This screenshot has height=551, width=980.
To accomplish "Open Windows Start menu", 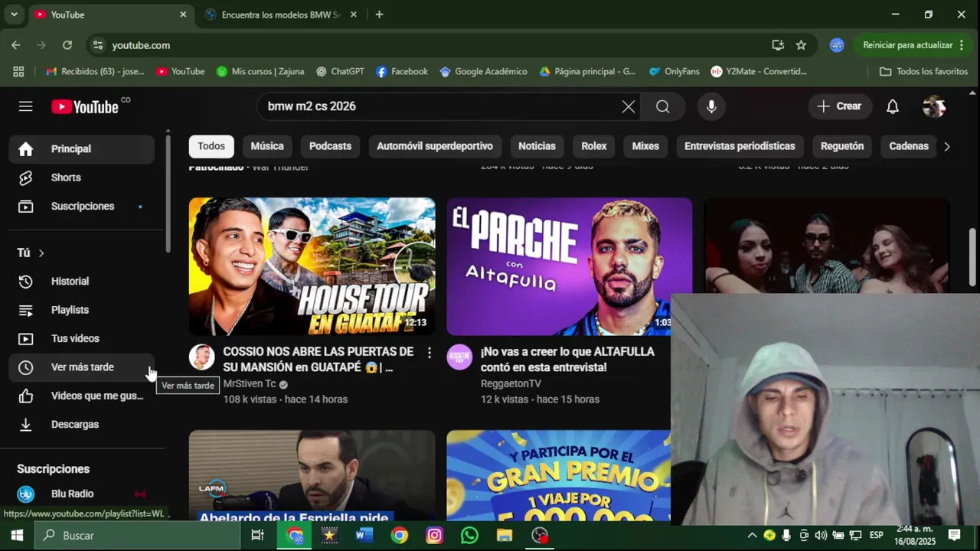I will pos(17,536).
